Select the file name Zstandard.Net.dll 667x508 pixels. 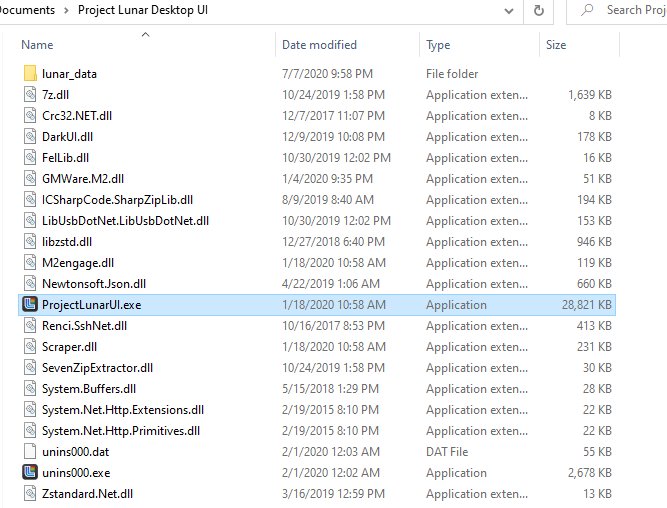(87, 494)
